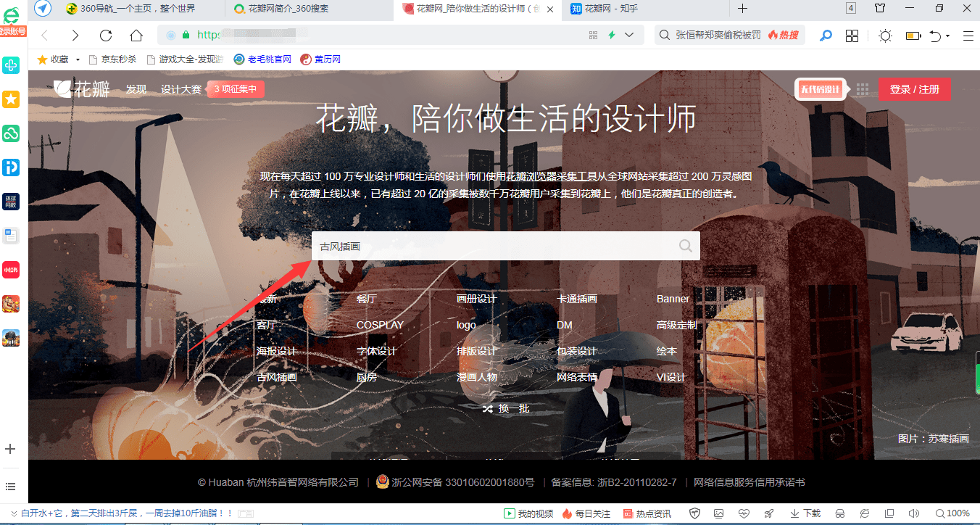Image resolution: width=980 pixels, height=525 pixels.
Task: Open the search magnifier inside the search box
Action: [685, 246]
